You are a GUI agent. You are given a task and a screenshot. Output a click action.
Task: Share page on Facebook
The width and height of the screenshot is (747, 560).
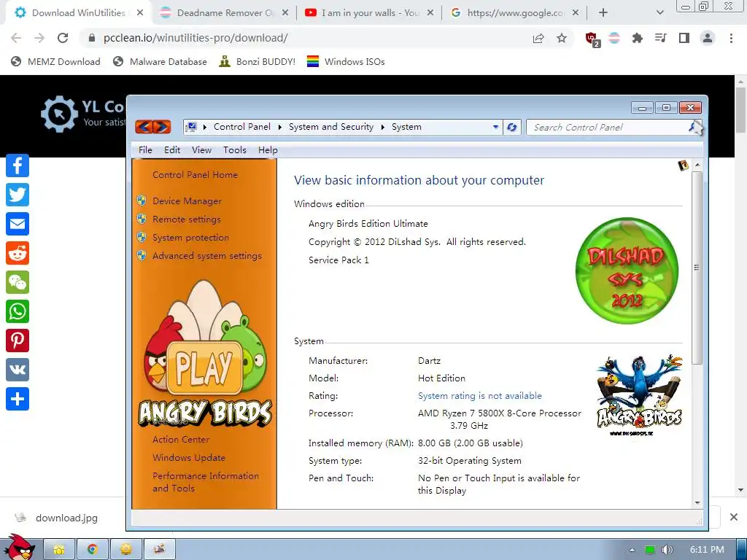point(18,166)
